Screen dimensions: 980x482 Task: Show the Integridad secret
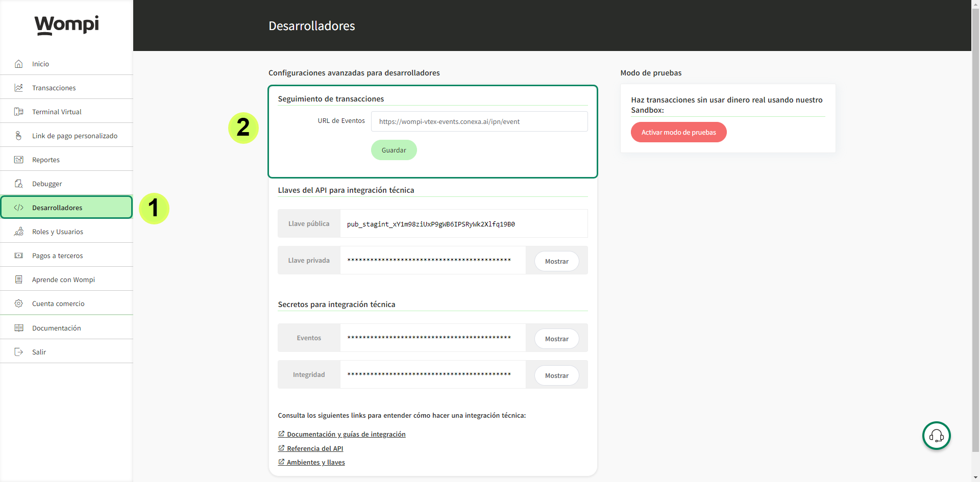pos(556,375)
